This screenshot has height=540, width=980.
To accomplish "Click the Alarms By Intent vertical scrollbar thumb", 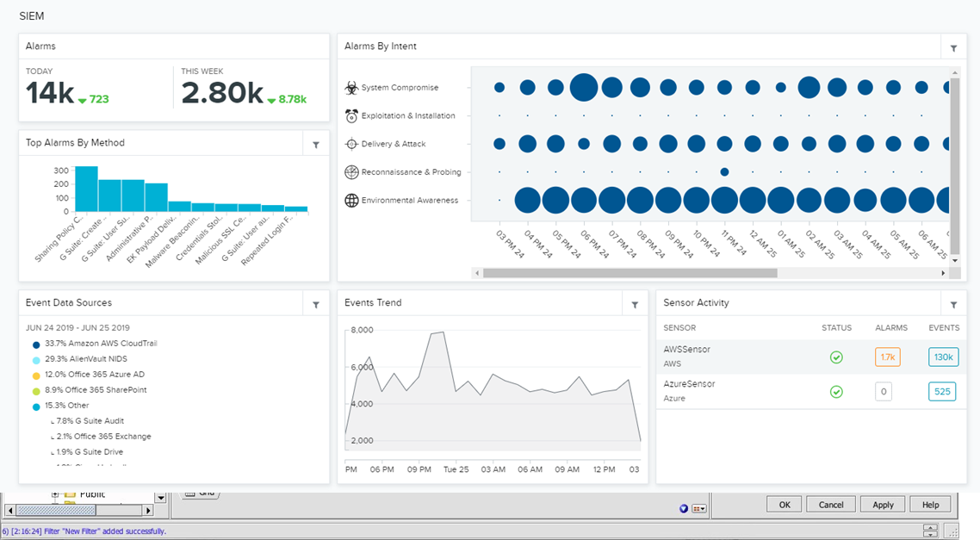I will click(x=954, y=165).
